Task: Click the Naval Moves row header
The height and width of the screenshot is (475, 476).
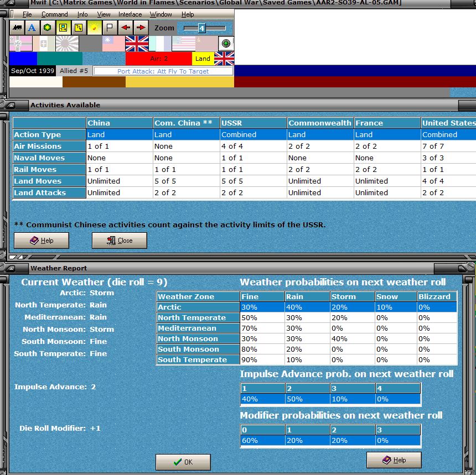Action: (49, 158)
